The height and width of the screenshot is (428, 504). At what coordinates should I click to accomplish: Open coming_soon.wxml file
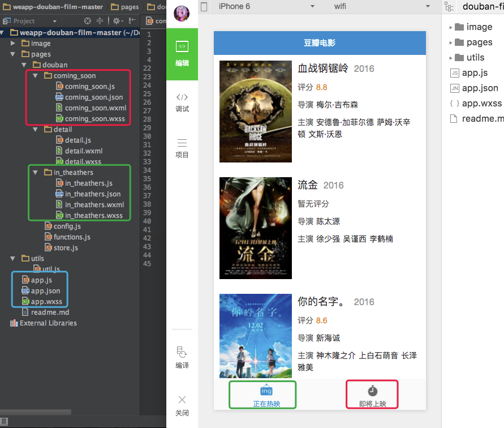(91, 108)
